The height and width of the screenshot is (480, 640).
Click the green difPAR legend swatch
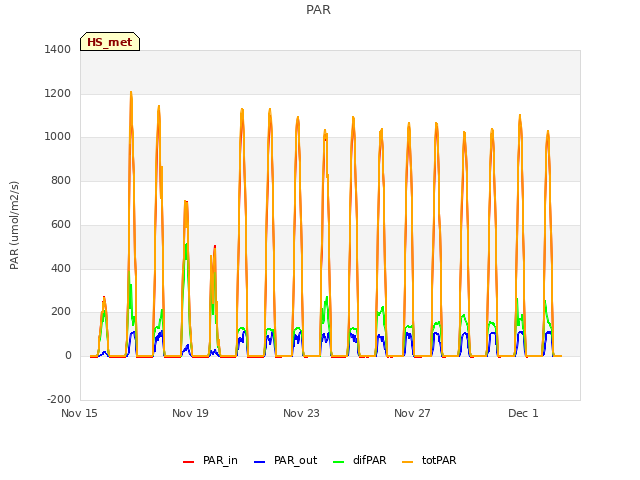[339, 462]
